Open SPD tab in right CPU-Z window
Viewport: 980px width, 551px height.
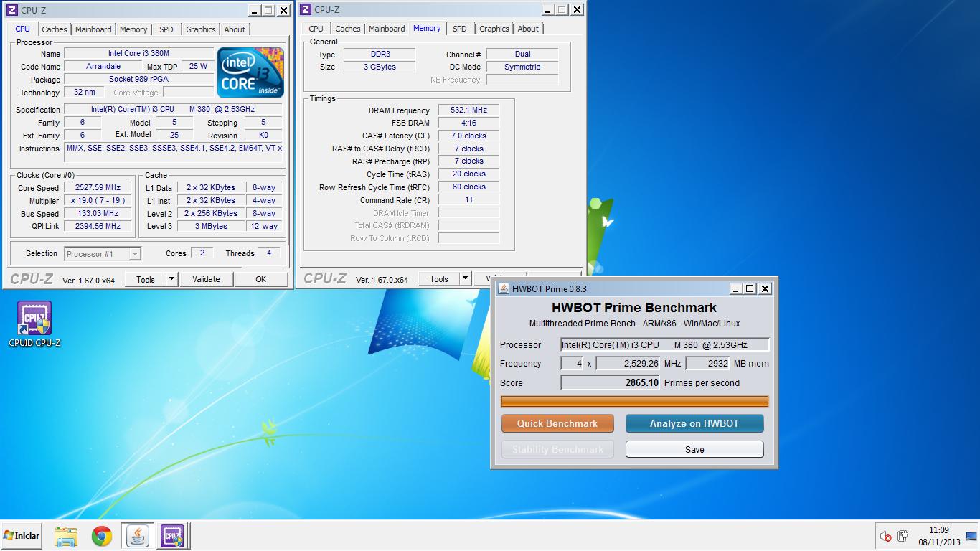(460, 29)
